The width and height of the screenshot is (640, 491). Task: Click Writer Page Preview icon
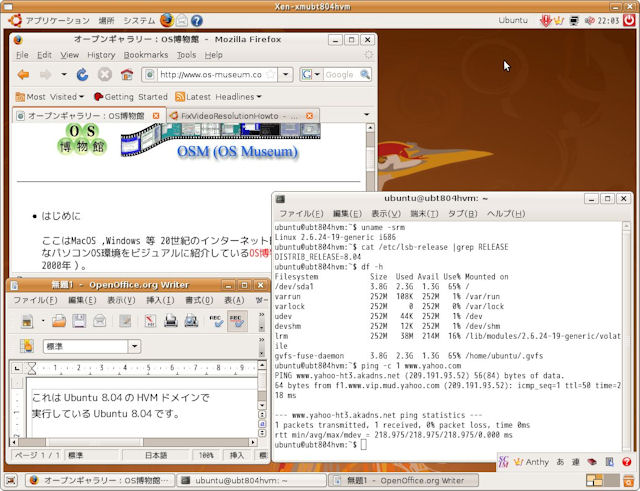pyautogui.click(x=191, y=321)
